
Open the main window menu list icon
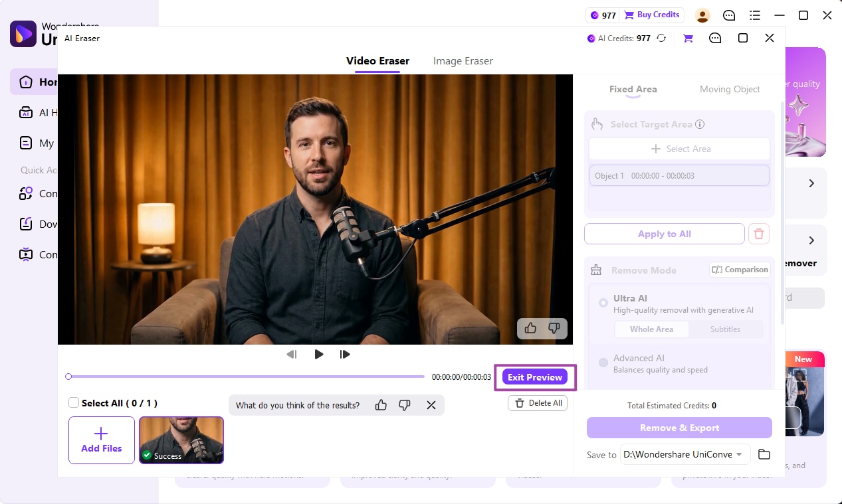pyautogui.click(x=755, y=15)
